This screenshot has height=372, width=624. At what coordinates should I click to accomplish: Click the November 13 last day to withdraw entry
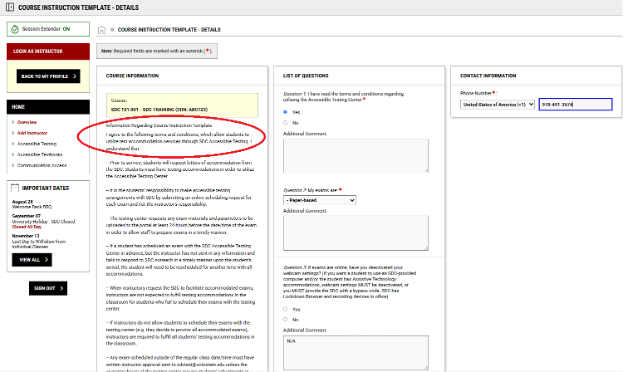39,241
